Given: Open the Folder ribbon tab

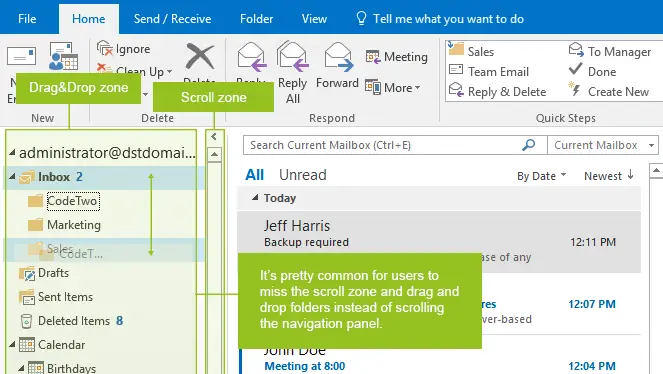Looking at the screenshot, I should click(256, 19).
